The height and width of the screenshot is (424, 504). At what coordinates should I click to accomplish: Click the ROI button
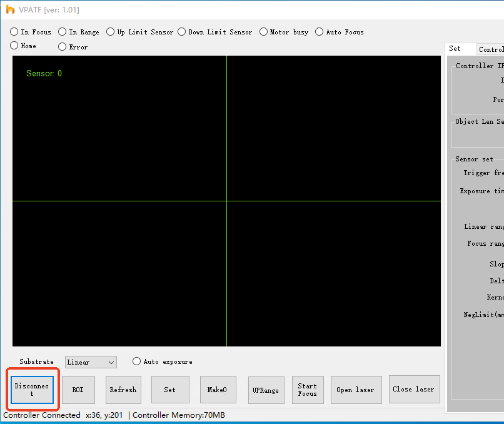(x=78, y=390)
